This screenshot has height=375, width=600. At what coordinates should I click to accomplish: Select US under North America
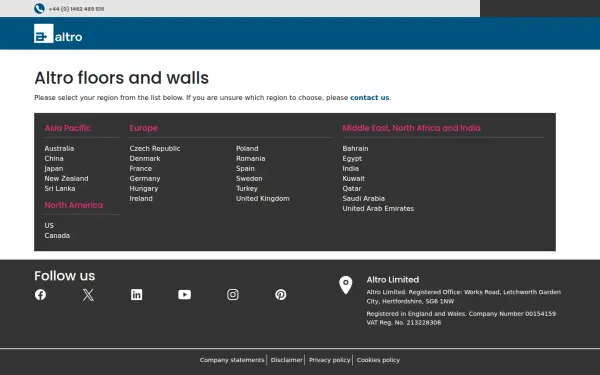tap(49, 225)
